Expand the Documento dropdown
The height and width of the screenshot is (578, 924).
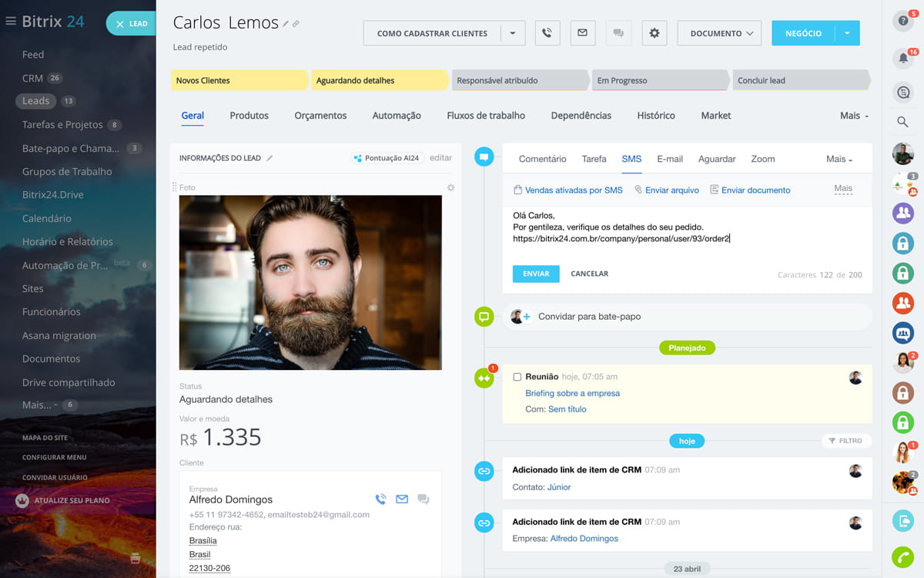719,33
